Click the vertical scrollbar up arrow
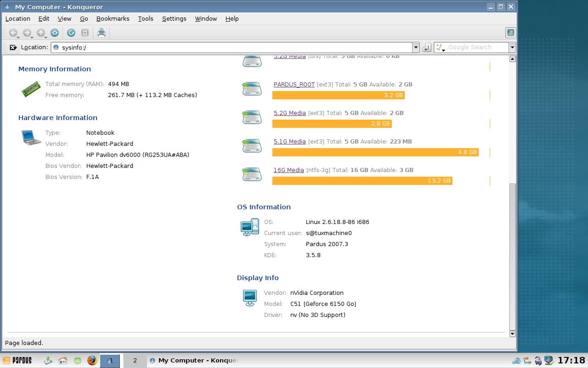588x368 pixels. point(513,59)
